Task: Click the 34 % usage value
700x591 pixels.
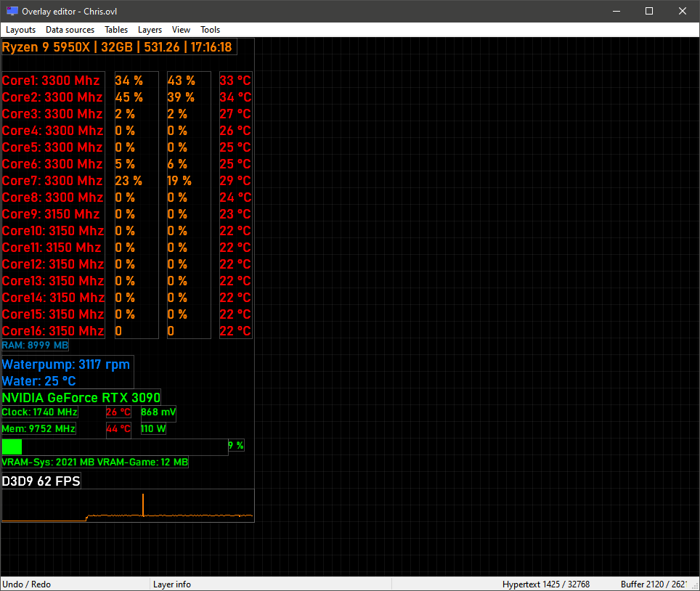Action: pyautogui.click(x=129, y=81)
